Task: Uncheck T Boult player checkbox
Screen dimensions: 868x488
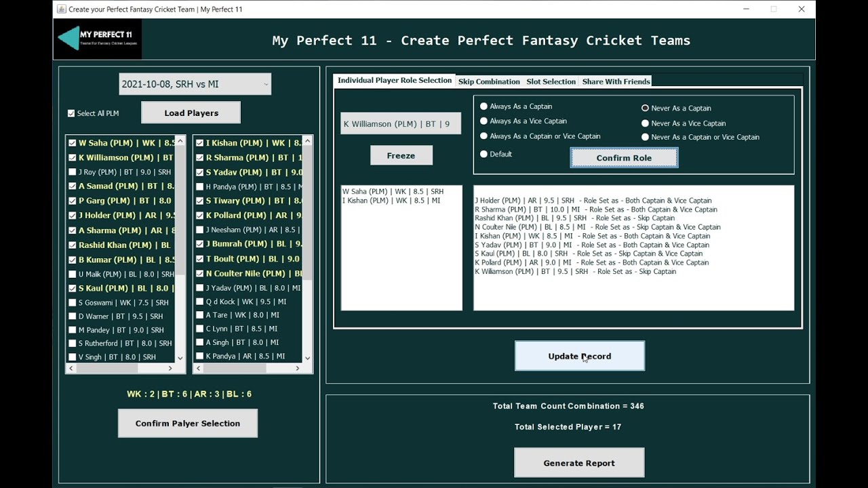Action: coord(199,259)
